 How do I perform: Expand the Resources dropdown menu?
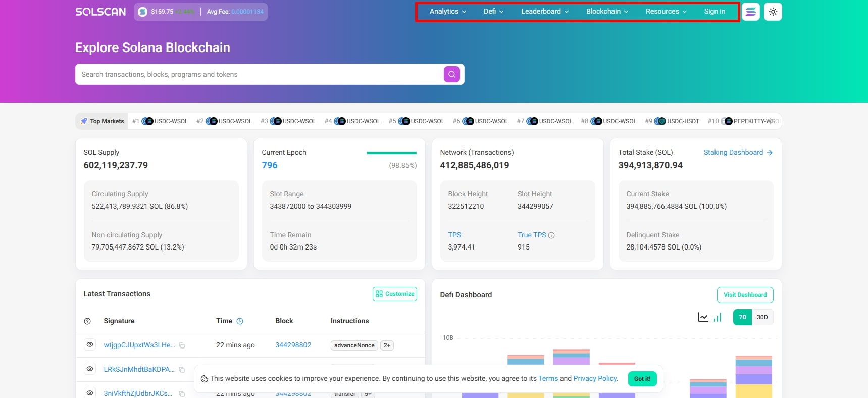click(666, 12)
